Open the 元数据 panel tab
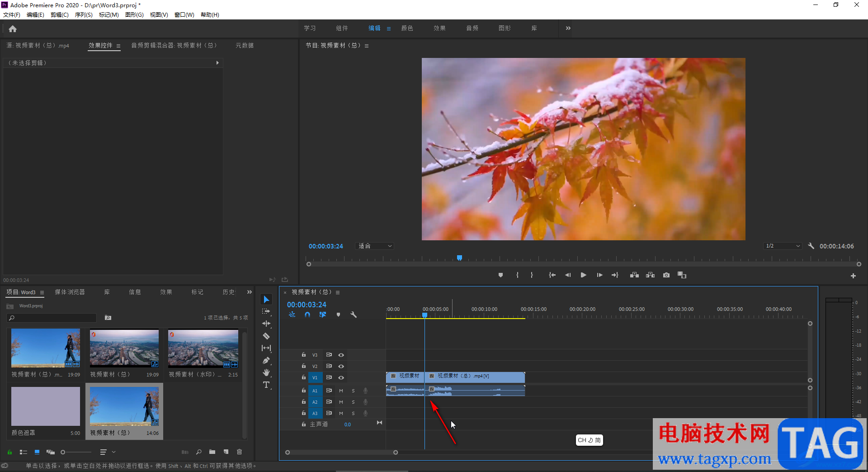Image resolution: width=868 pixels, height=472 pixels. [x=245, y=45]
